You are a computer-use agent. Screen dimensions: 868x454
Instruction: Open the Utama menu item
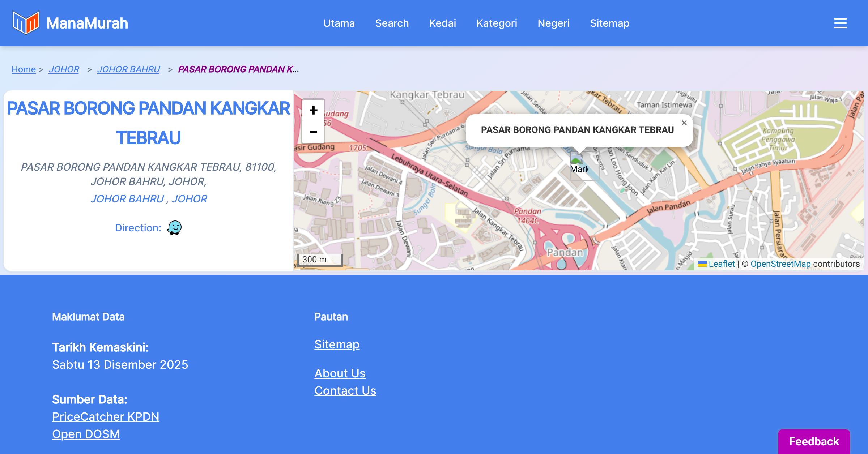(339, 23)
